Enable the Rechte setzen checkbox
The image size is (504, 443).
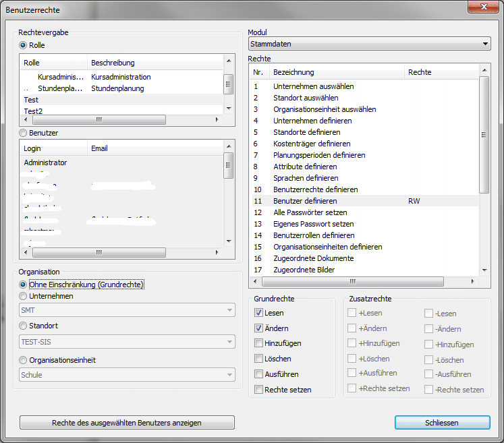[x=259, y=390]
